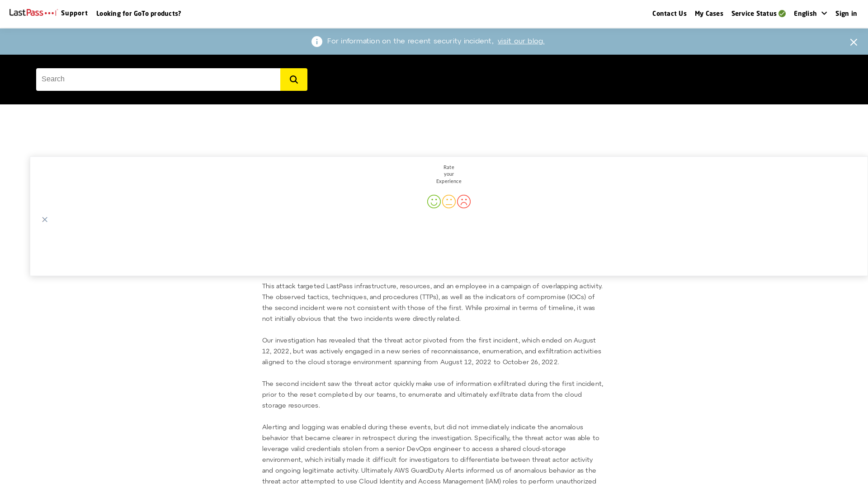Click the info circle icon in banner
The width and height of the screenshot is (868, 488).
[316, 41]
